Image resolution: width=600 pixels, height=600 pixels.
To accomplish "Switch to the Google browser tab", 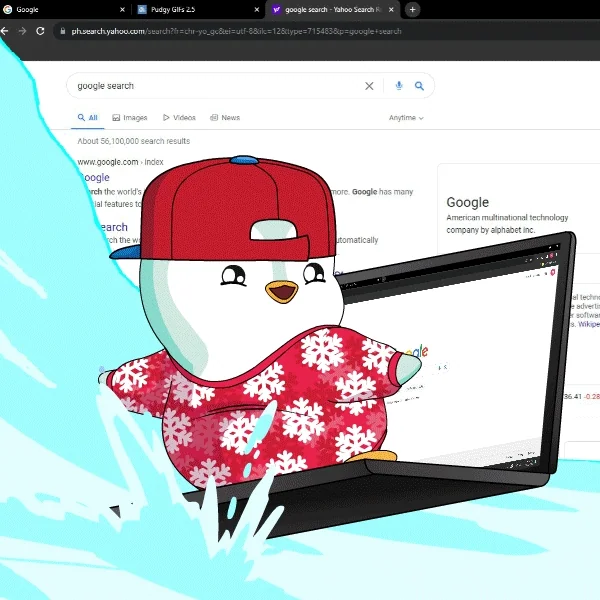I will 64,10.
